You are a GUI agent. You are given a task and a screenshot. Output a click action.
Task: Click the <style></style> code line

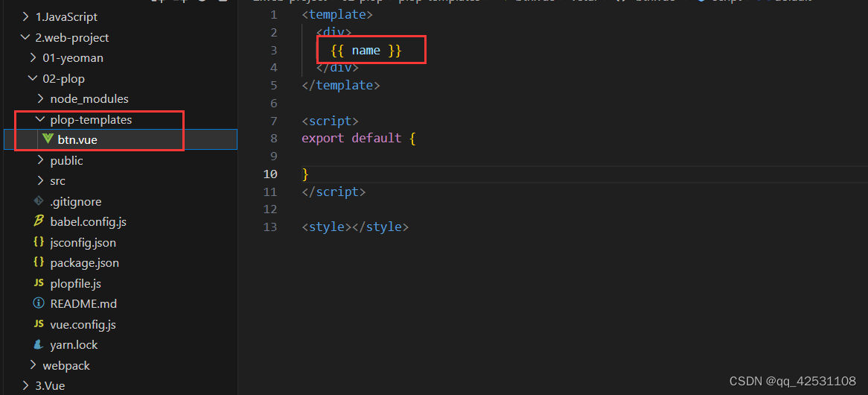tap(355, 227)
